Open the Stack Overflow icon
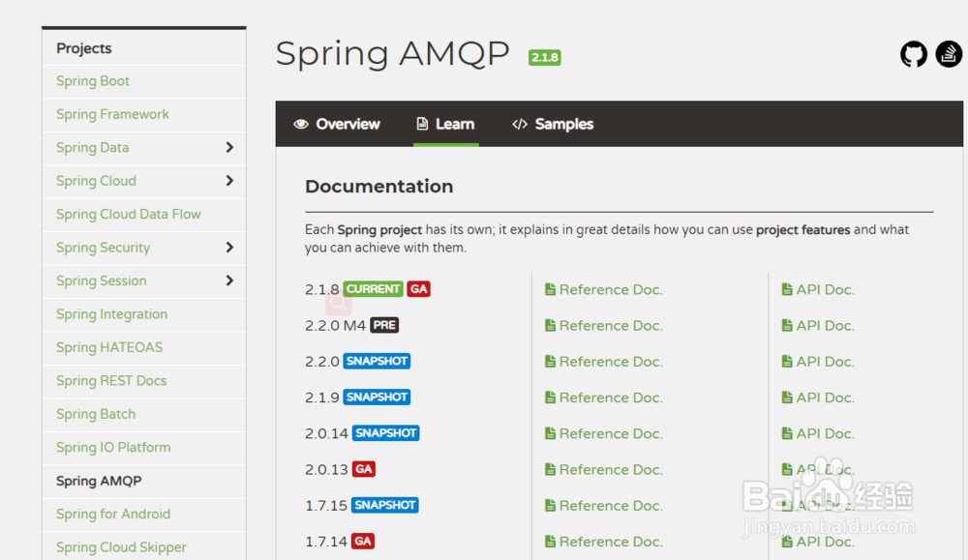This screenshot has height=560, width=968. pos(949,54)
